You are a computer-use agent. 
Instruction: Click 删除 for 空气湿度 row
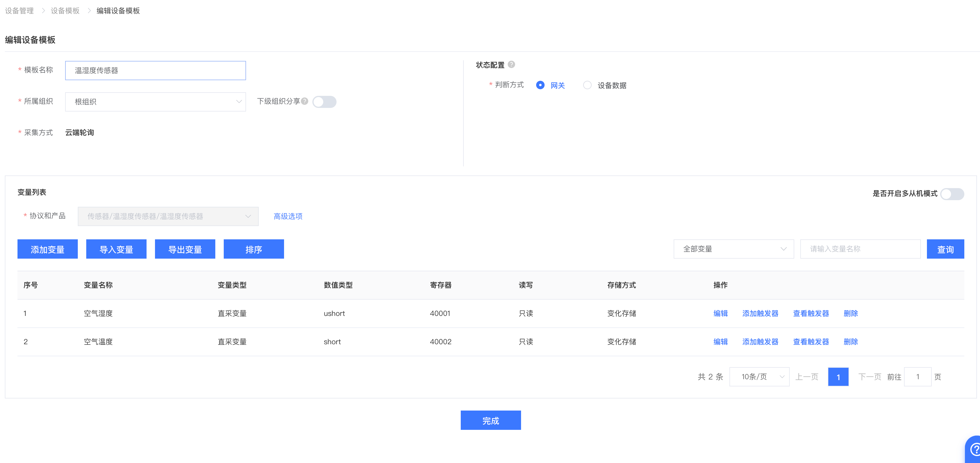851,313
